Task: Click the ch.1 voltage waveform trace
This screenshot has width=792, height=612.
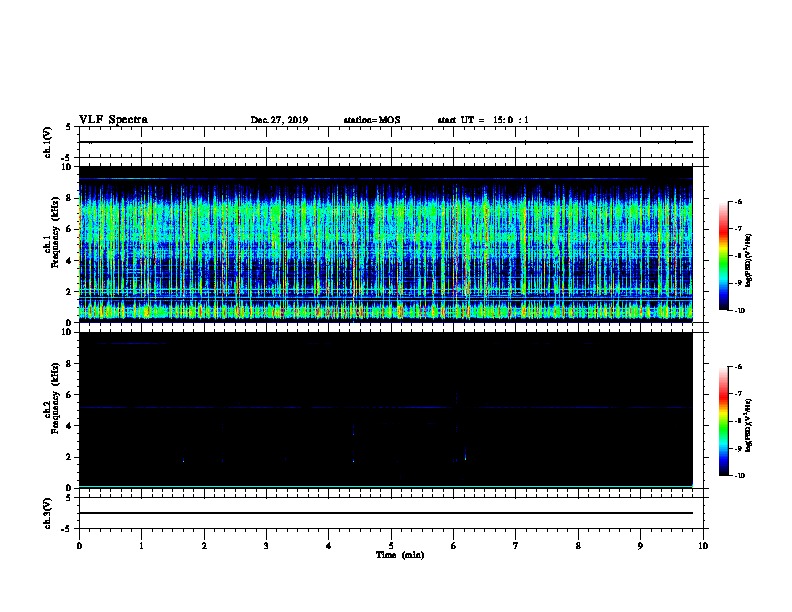Action: (x=386, y=142)
